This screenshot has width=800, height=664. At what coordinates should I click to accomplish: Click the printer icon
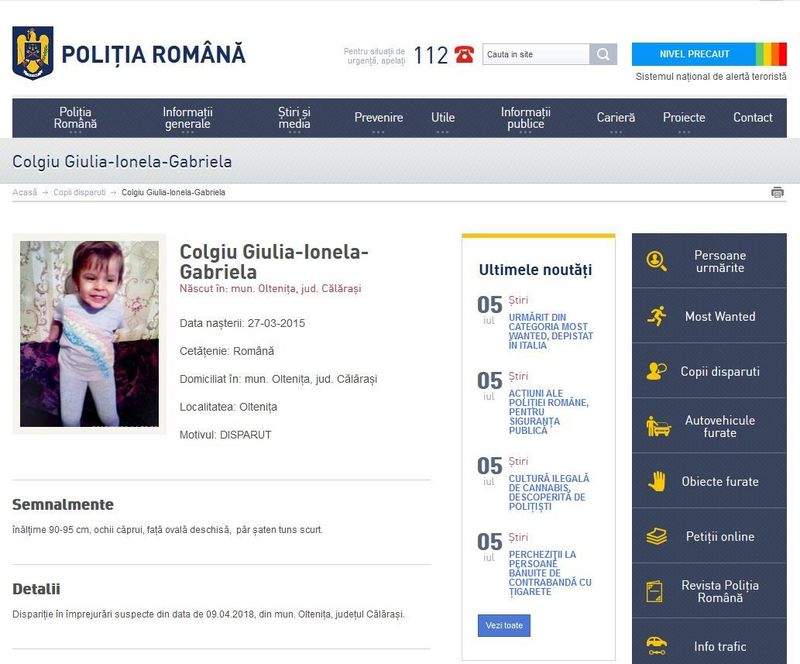[777, 192]
